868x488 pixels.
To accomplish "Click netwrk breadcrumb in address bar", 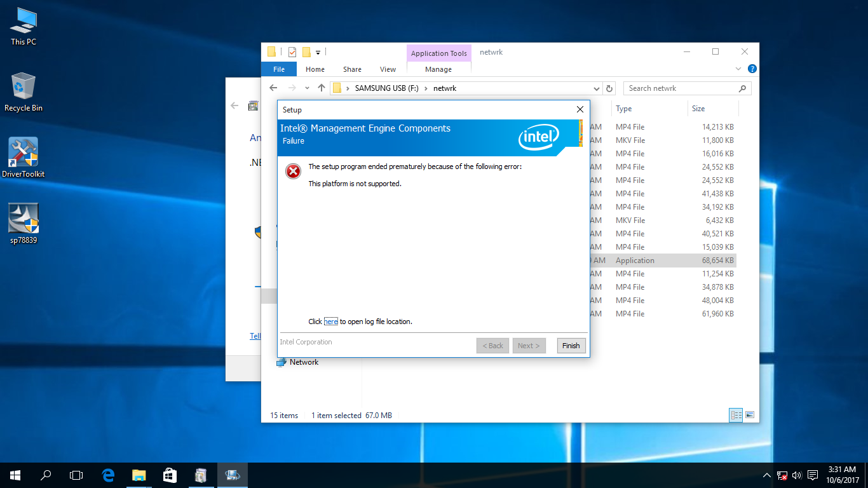I will point(445,88).
